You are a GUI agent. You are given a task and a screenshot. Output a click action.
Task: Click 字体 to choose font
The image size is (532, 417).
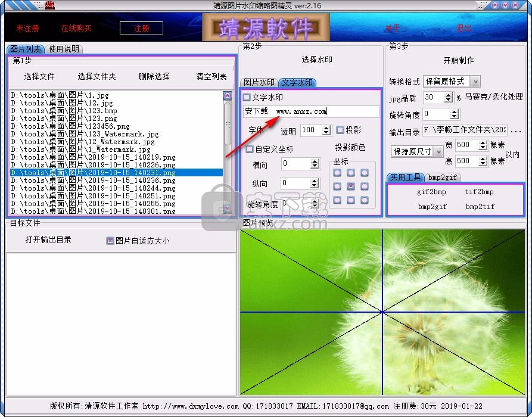click(256, 130)
